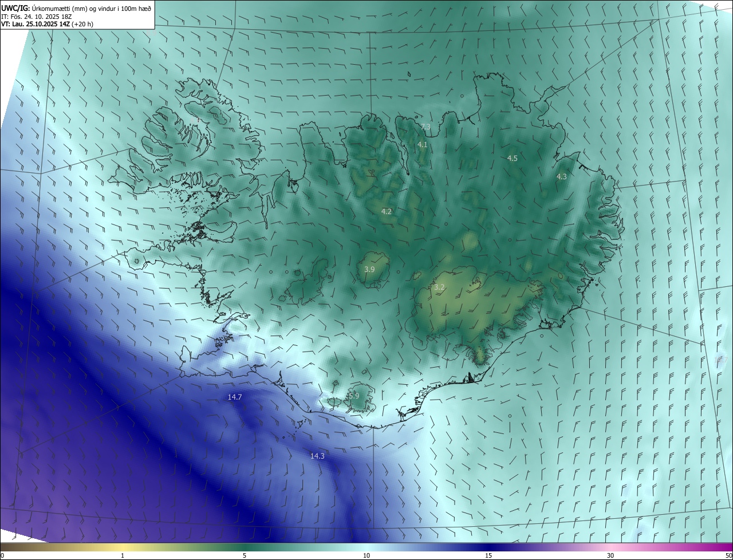Click the colorbar label 0

click(2, 555)
